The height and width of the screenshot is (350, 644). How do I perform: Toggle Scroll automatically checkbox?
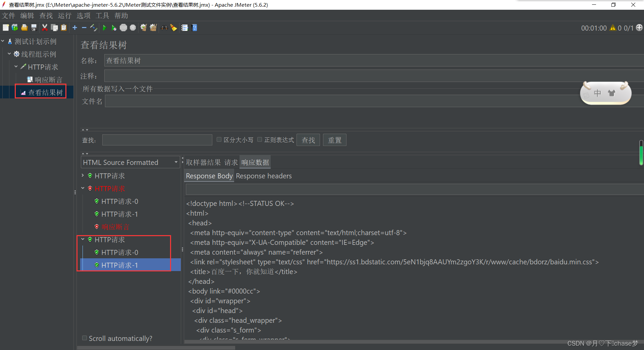[85, 338]
